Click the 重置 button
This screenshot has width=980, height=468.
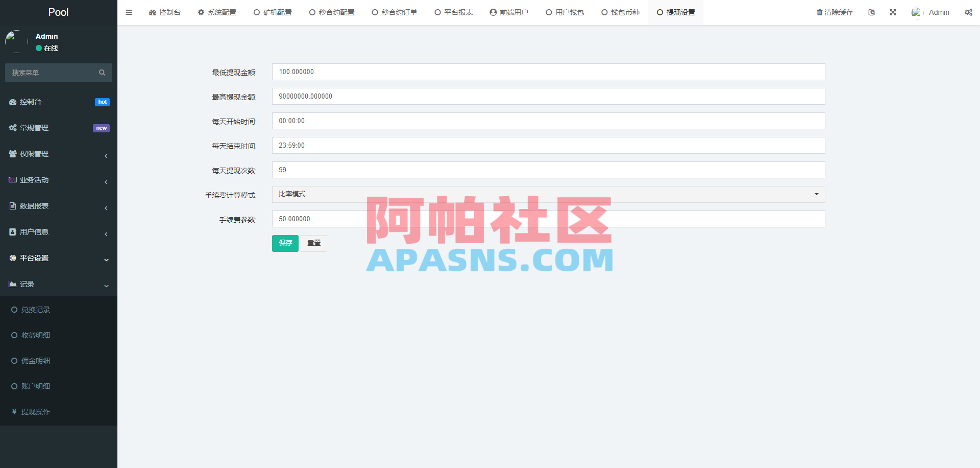coord(313,243)
